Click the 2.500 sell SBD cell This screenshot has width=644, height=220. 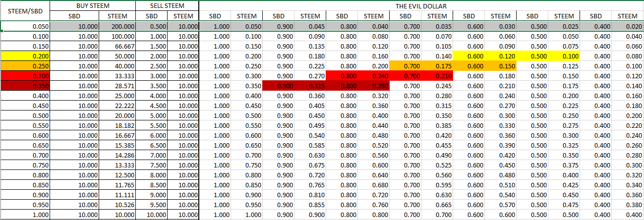pyautogui.click(x=152, y=66)
